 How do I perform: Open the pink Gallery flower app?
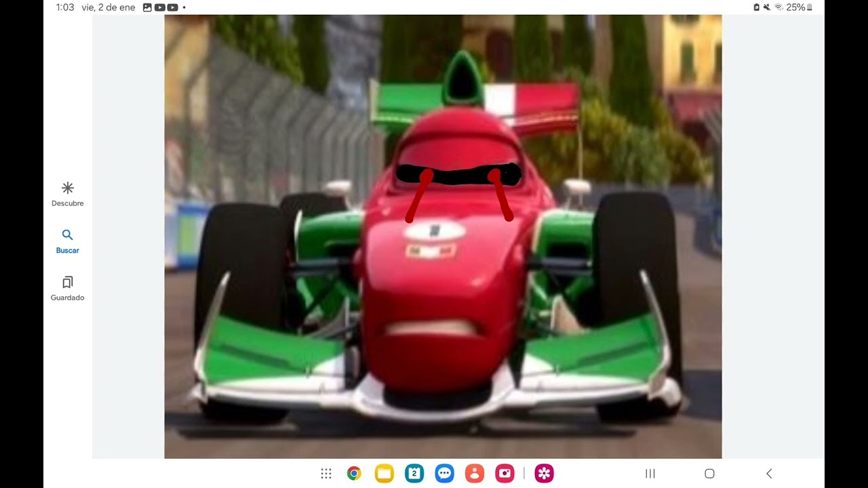click(x=545, y=474)
